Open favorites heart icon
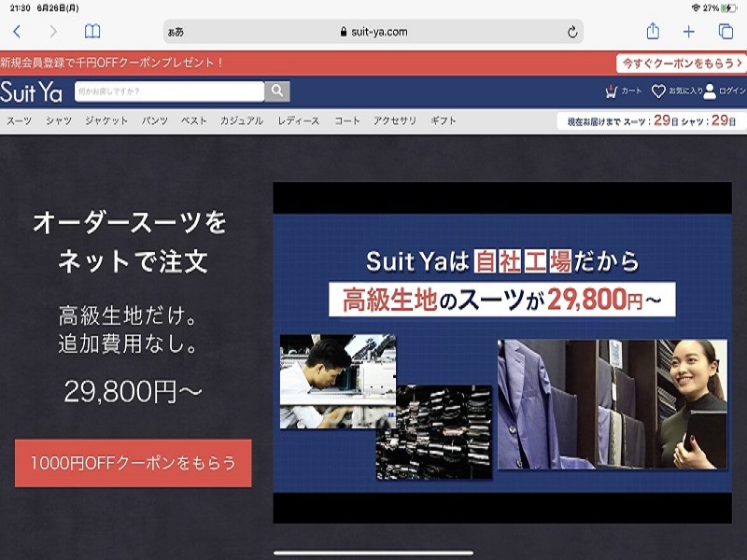747x560 pixels. pos(658,91)
